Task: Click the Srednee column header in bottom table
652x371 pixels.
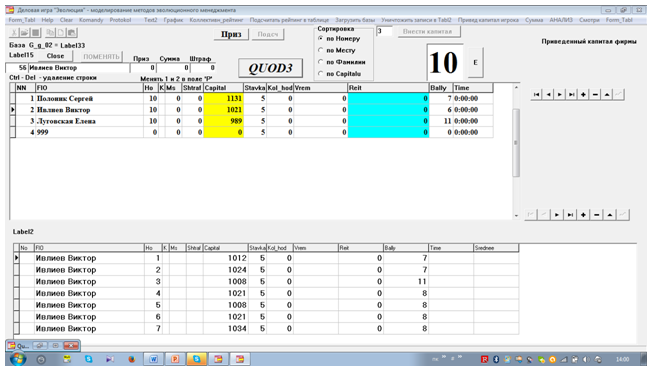Action: pos(496,248)
